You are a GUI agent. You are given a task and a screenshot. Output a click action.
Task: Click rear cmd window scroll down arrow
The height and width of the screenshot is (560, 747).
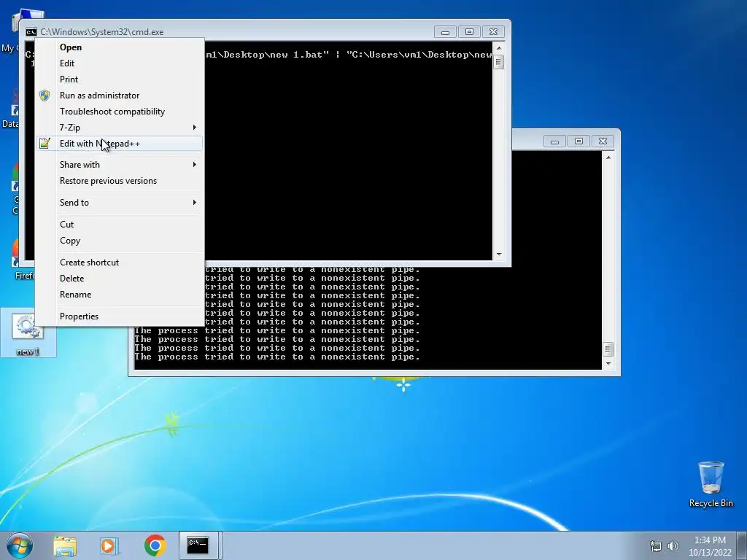(x=608, y=363)
